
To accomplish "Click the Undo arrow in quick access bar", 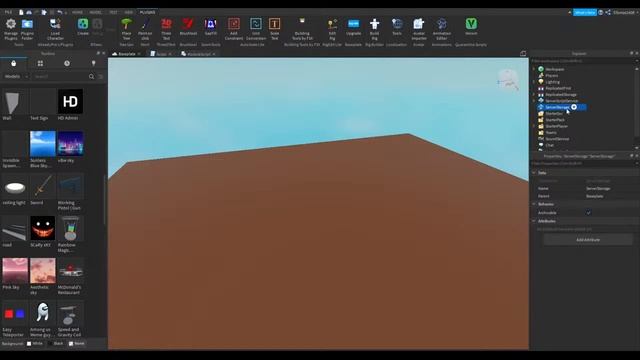I will pyautogui.click(x=60, y=12).
